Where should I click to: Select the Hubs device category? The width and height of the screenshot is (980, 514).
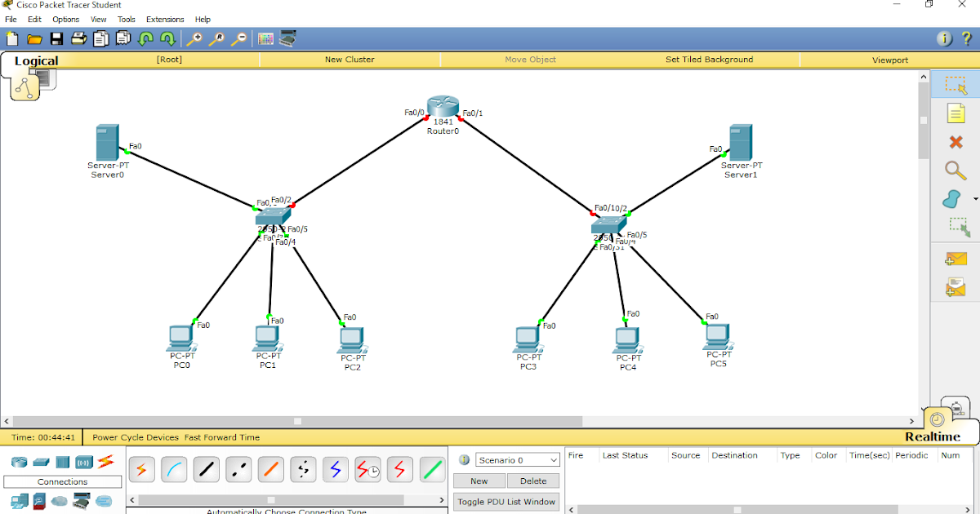[x=63, y=462]
